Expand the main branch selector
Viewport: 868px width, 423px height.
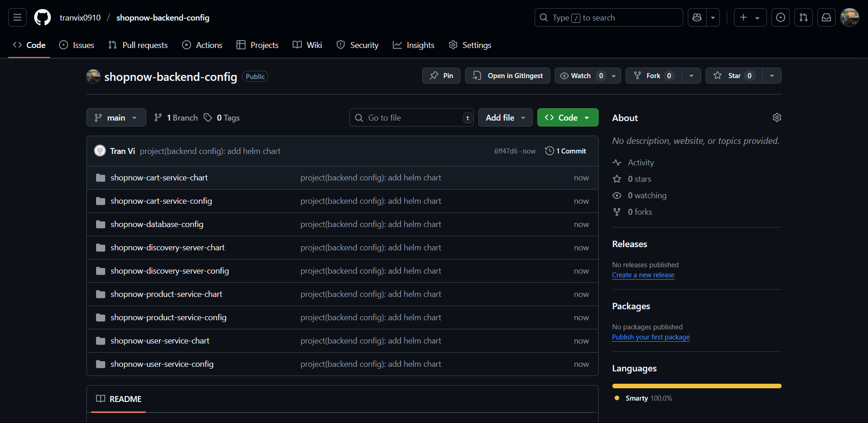click(116, 117)
